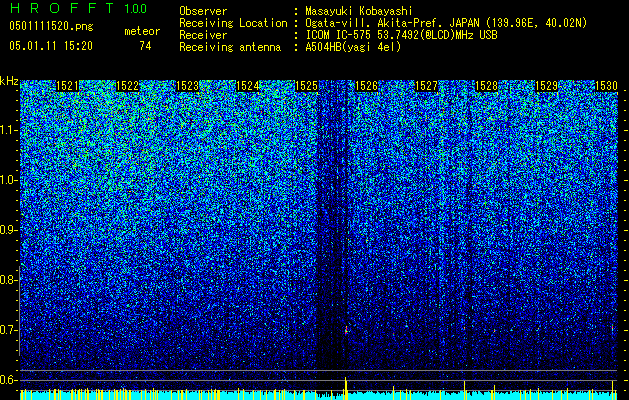Click the "Receiving antenna" label

(x=230, y=47)
